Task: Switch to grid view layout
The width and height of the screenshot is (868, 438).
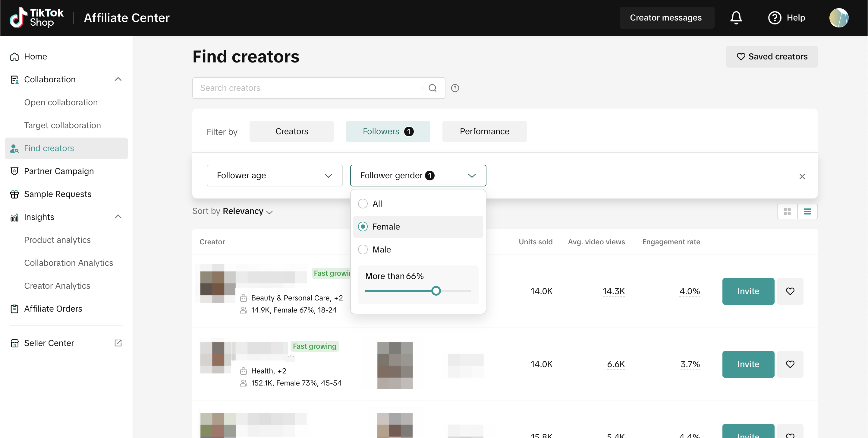Action: [787, 211]
